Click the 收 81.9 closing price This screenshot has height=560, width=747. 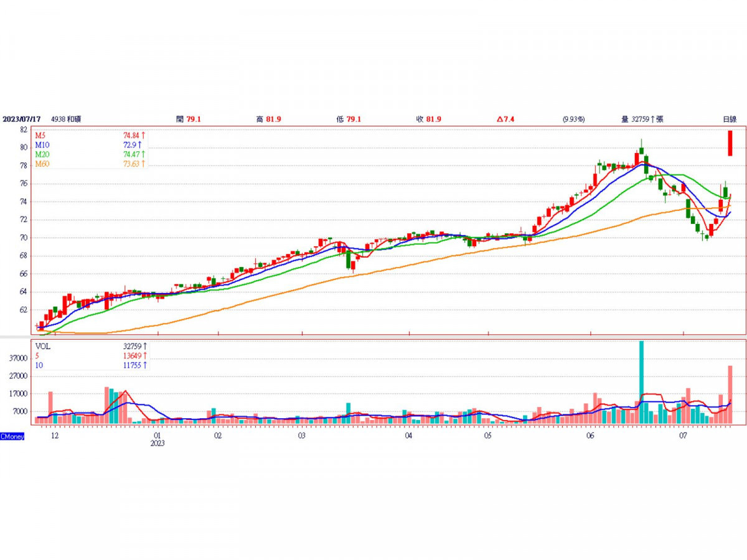[x=428, y=119]
